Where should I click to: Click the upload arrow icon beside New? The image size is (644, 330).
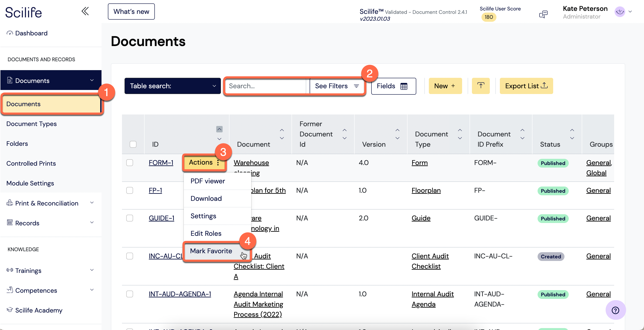[x=480, y=86]
